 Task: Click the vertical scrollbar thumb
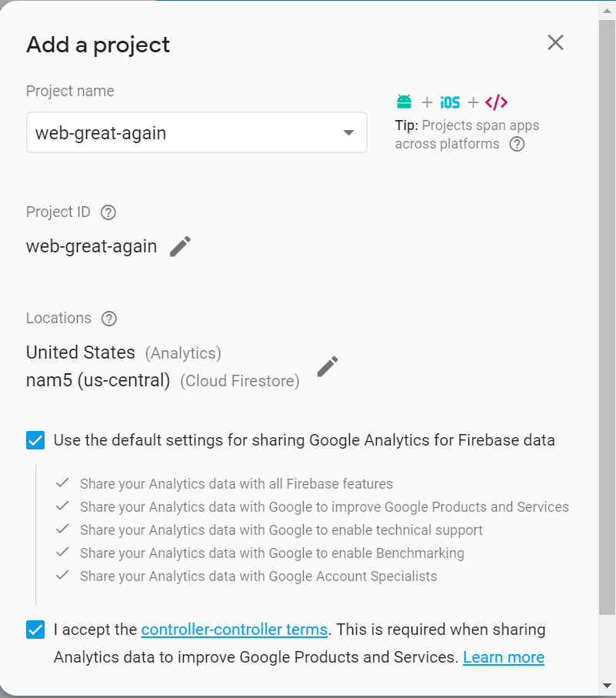coord(607,308)
